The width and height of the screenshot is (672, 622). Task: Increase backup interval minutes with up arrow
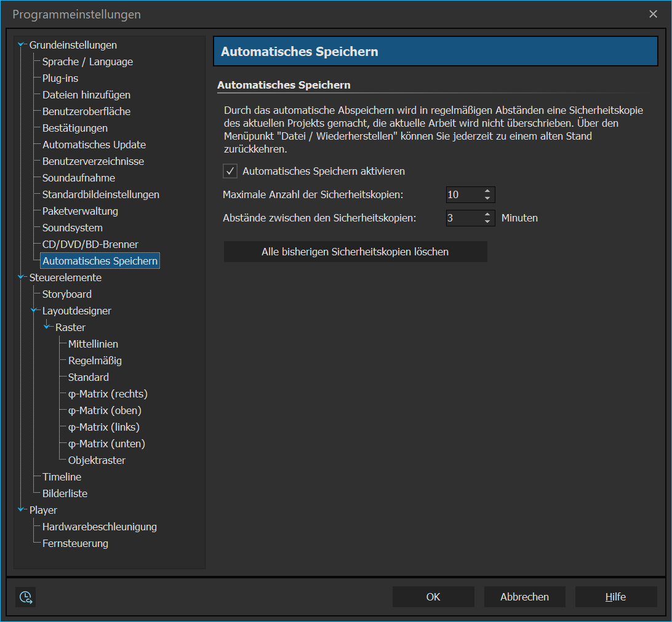coord(487,214)
